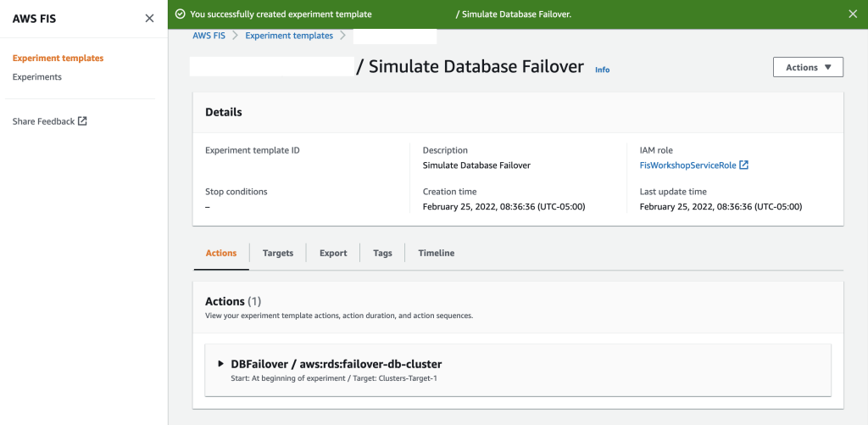Open Experiments in the sidebar
Image resolution: width=868 pixels, height=425 pixels.
(x=37, y=77)
